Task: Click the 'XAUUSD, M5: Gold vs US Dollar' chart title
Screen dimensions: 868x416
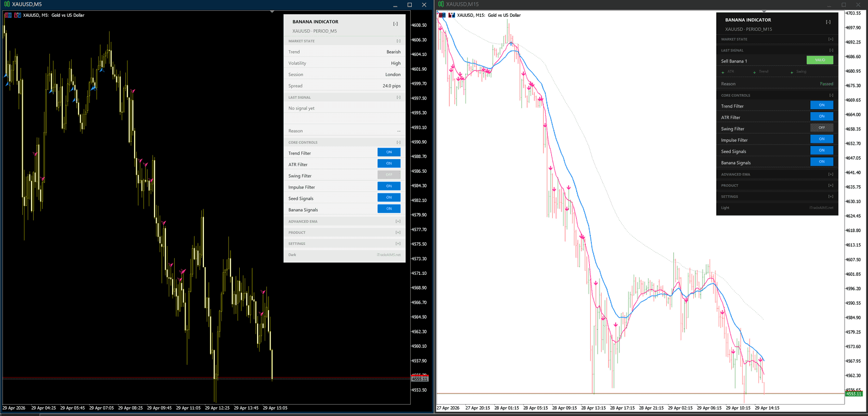Action: pyautogui.click(x=54, y=15)
